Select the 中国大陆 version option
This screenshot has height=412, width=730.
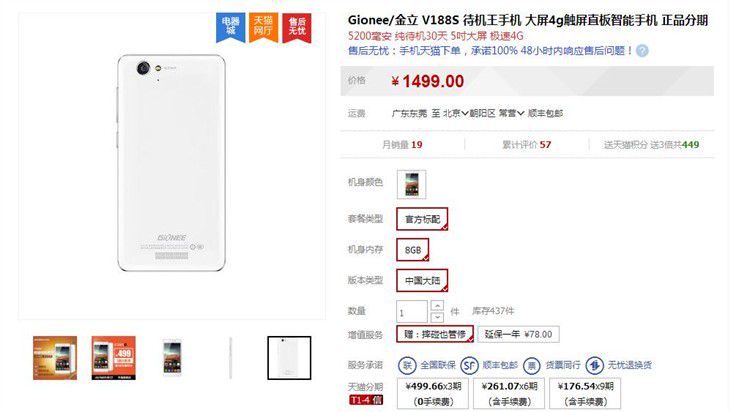point(422,280)
